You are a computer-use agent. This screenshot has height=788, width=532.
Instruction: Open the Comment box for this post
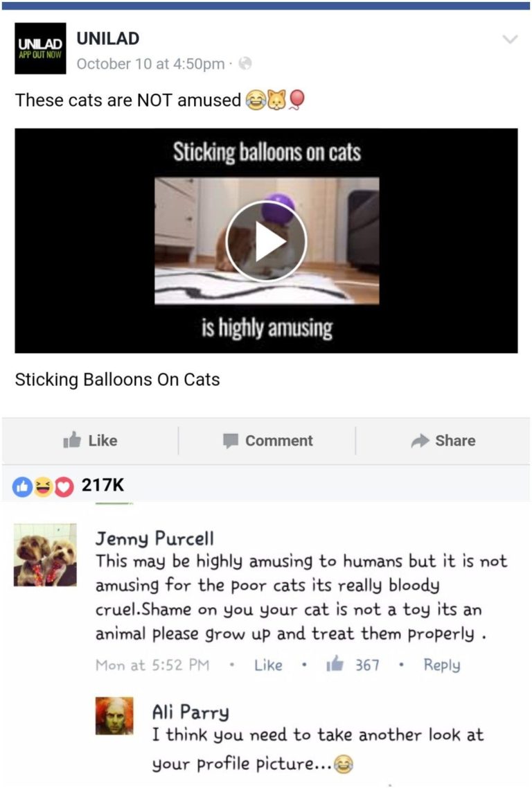(267, 441)
